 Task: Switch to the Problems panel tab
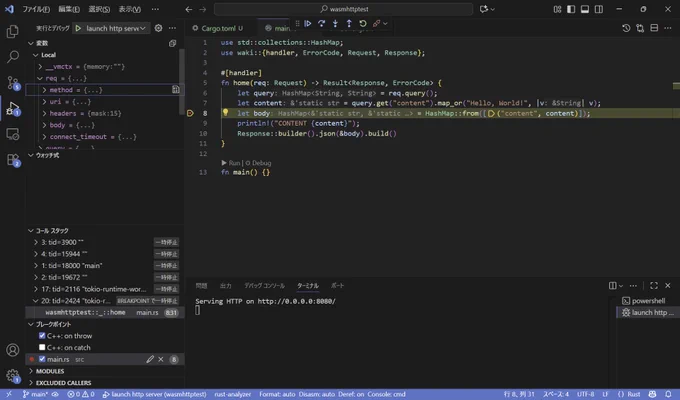201,285
